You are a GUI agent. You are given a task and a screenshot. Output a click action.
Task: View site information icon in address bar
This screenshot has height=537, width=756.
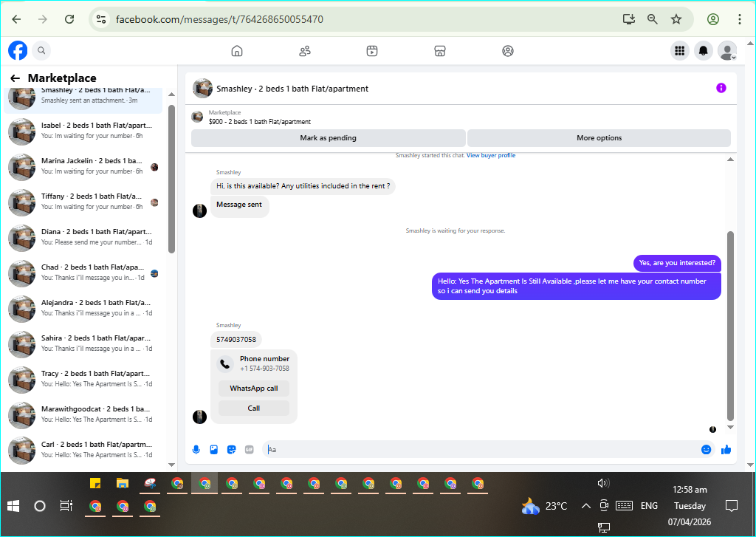tap(101, 19)
